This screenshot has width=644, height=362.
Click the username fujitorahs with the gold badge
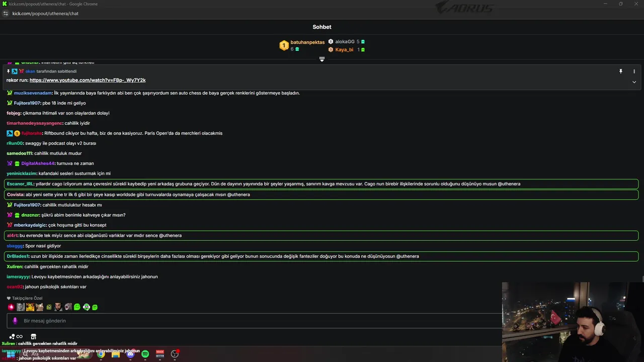31,133
